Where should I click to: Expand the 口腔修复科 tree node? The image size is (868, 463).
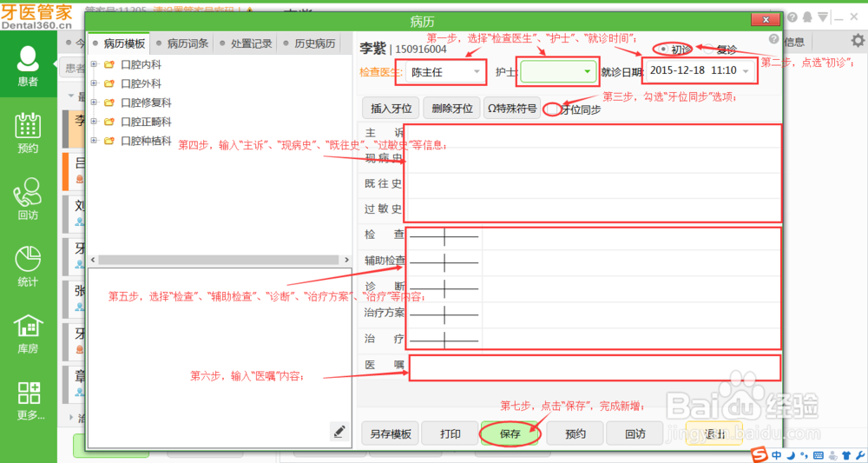click(94, 103)
